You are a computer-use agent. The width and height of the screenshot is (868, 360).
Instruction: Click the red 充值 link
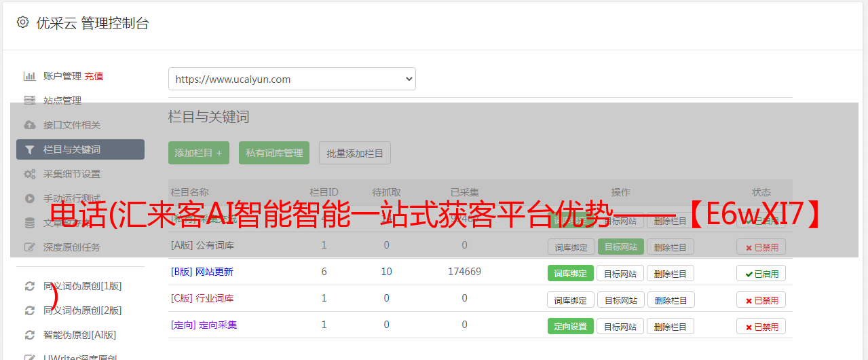94,76
